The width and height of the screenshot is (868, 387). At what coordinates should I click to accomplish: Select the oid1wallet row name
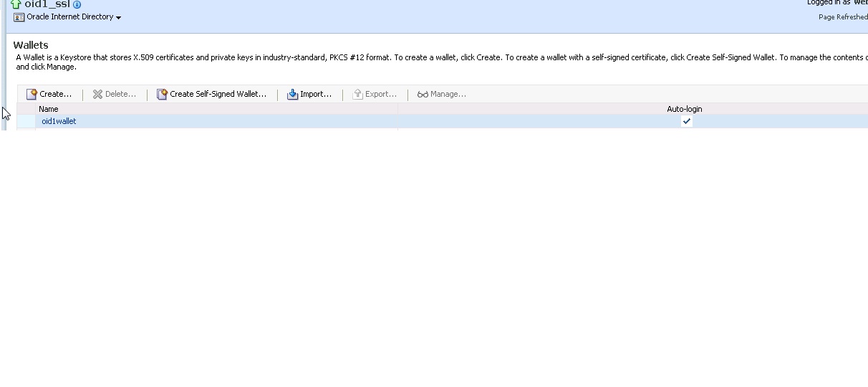click(59, 121)
